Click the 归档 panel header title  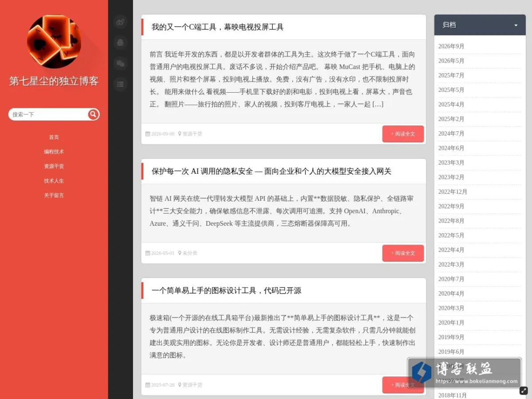coord(449,25)
